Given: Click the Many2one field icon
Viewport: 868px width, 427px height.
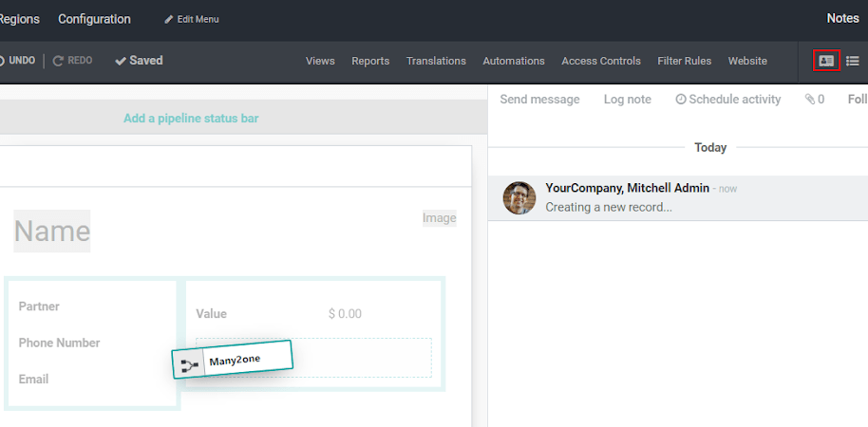Looking at the screenshot, I should [x=189, y=364].
